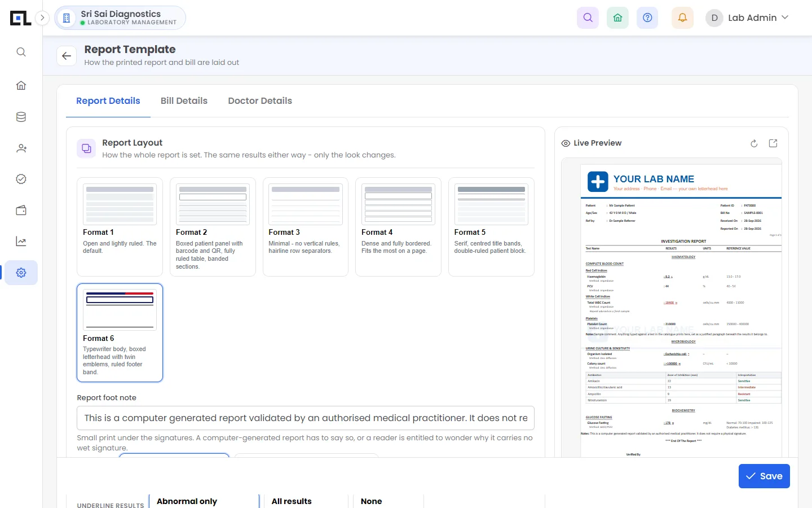Open the home icon in the left sidebar

click(x=21, y=85)
